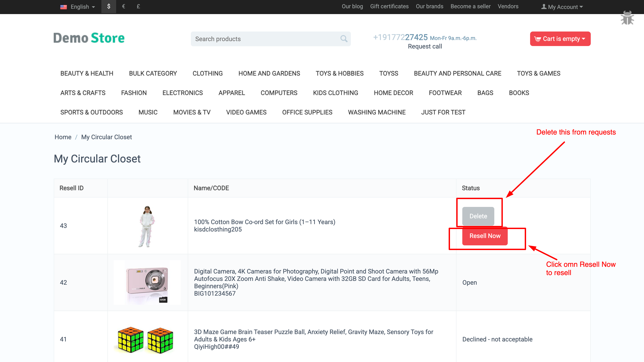Expand the Cart is empty dropdown
The width and height of the screenshot is (644, 362).
click(x=560, y=39)
